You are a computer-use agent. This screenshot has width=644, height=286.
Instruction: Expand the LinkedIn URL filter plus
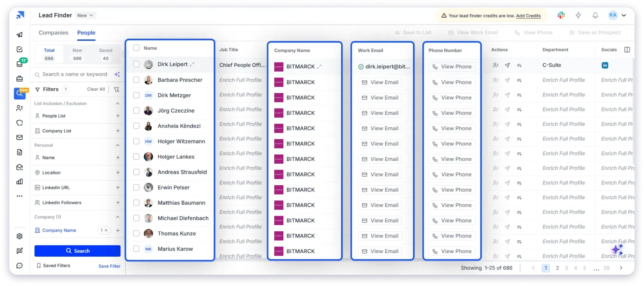point(118,188)
